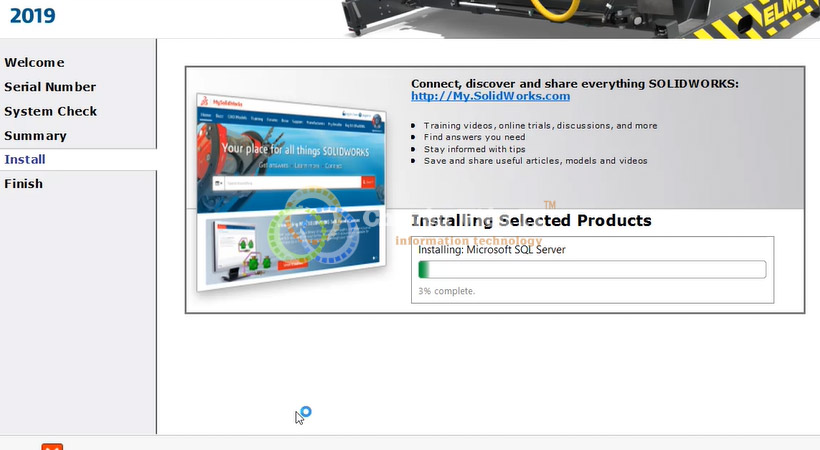Click the green installation progress bar
The width and height of the screenshot is (820, 450).
click(591, 270)
